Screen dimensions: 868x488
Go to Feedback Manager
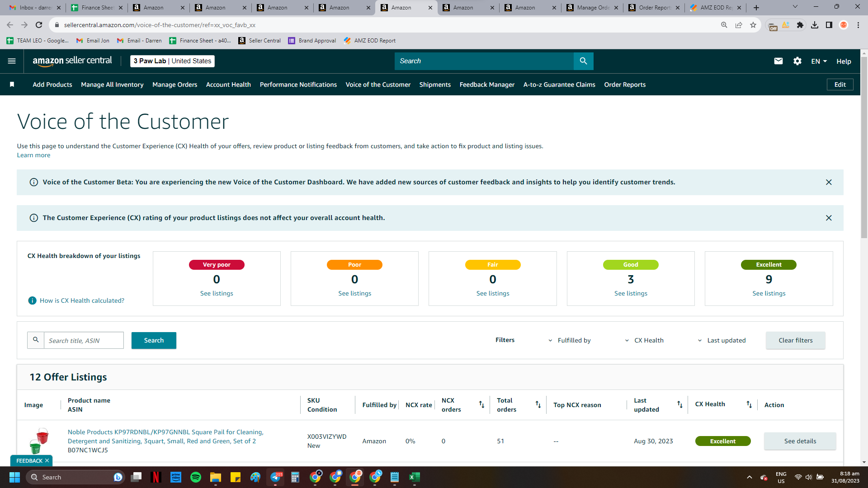click(487, 84)
